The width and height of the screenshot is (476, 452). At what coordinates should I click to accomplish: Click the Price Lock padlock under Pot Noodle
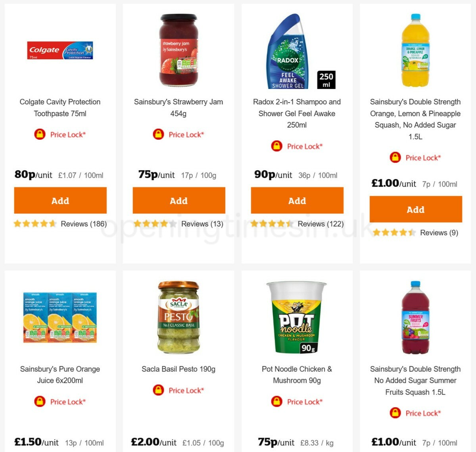pyautogui.click(x=276, y=401)
